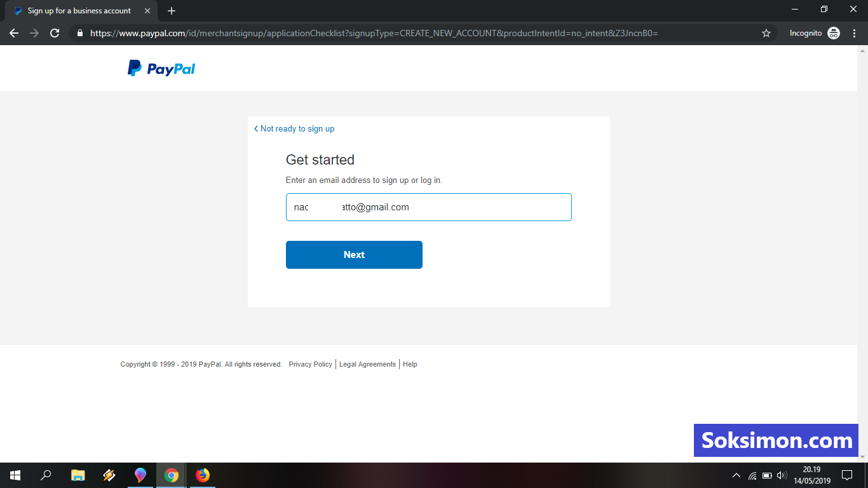Open Firefox from taskbar

203,475
